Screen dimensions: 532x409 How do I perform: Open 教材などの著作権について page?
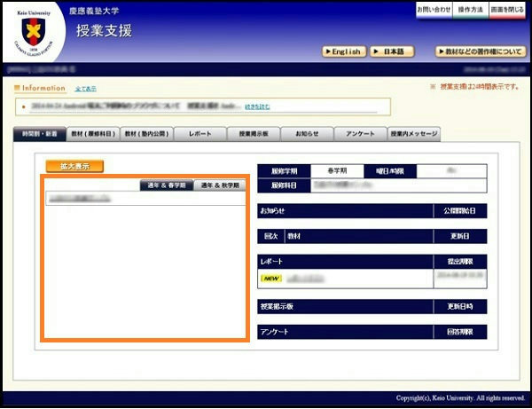(x=481, y=52)
